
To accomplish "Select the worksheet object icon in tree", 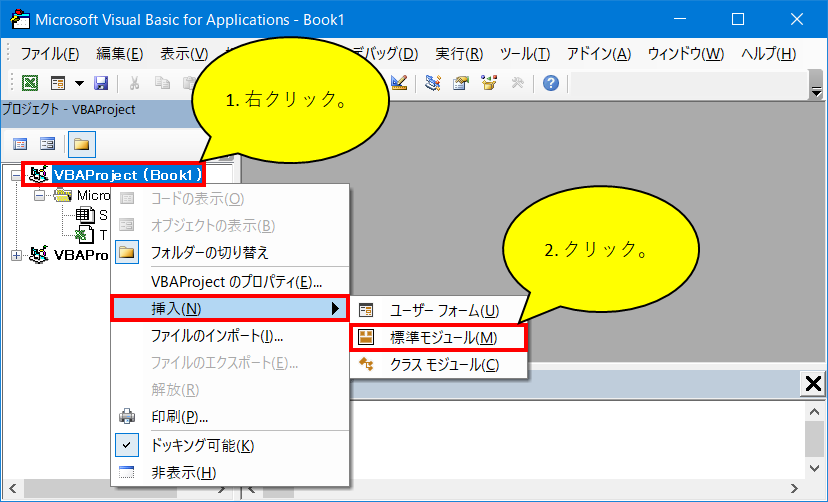I will [84, 215].
